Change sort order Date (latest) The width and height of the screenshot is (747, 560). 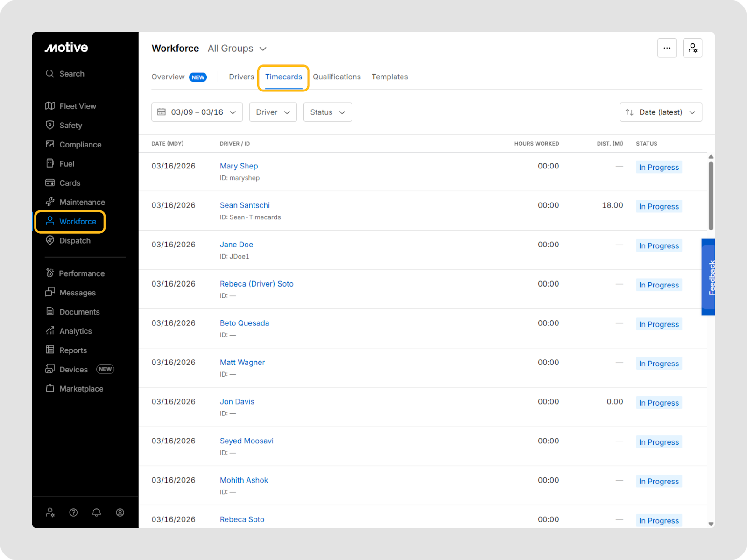(661, 112)
